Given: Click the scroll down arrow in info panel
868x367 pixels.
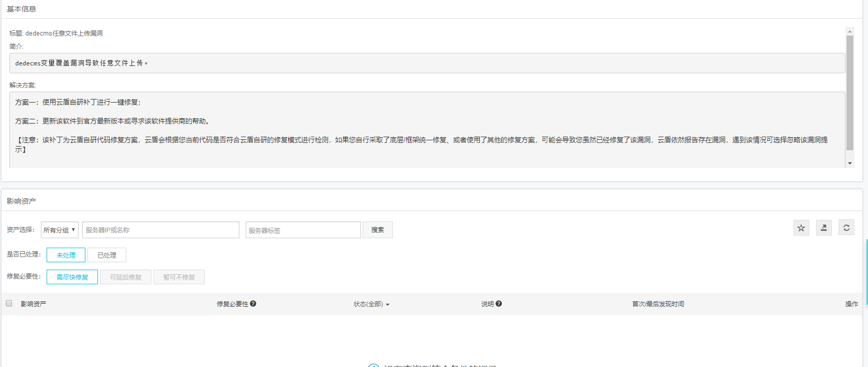Looking at the screenshot, I should [x=850, y=163].
